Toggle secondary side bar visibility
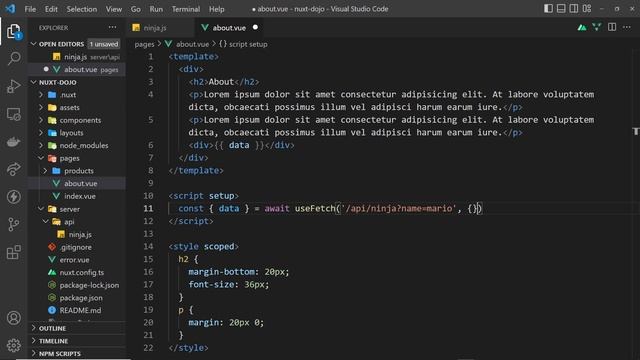This screenshot has height=360, width=640. 574,9
